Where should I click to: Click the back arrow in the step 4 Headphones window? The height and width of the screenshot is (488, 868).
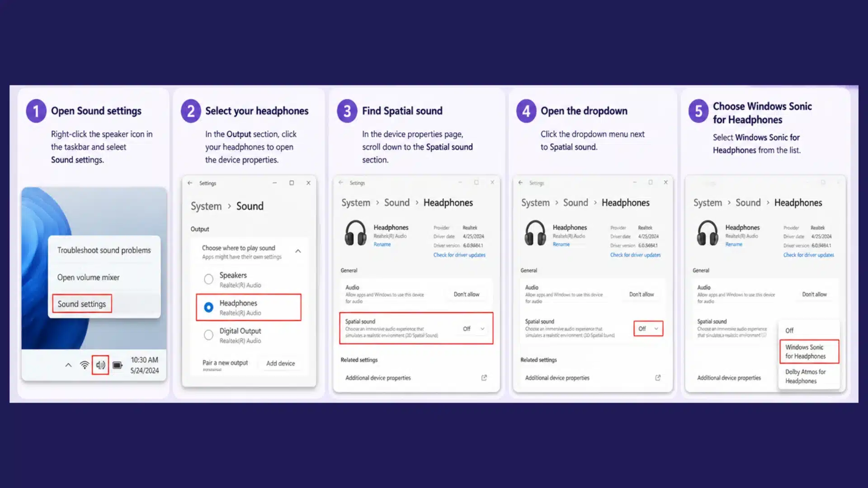[520, 183]
